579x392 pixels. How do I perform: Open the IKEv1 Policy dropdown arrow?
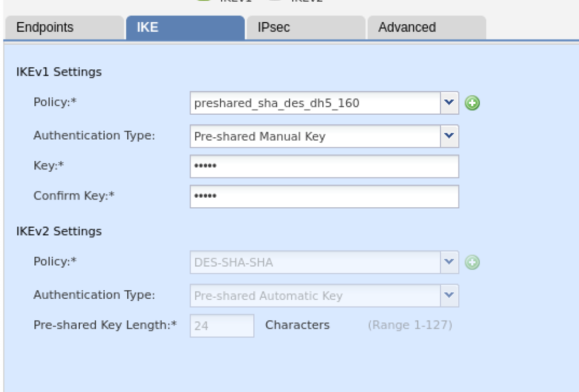click(449, 103)
